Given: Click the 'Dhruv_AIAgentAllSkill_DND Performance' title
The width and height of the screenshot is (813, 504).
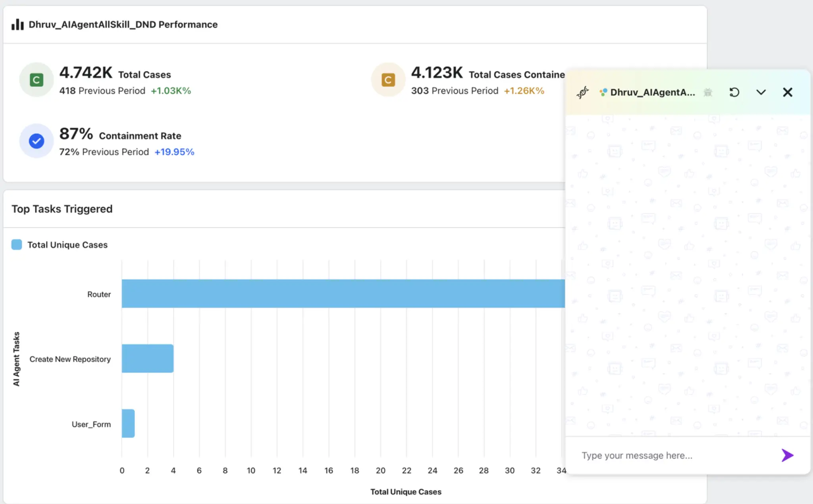Looking at the screenshot, I should tap(123, 25).
